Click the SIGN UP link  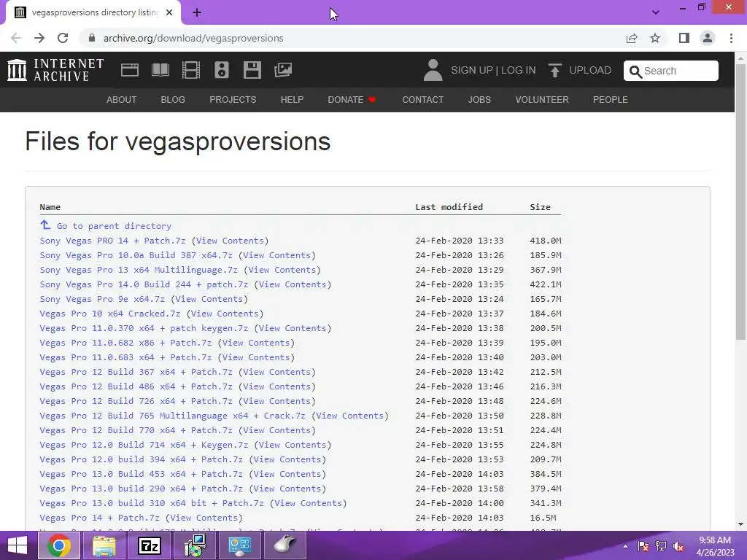472,70
